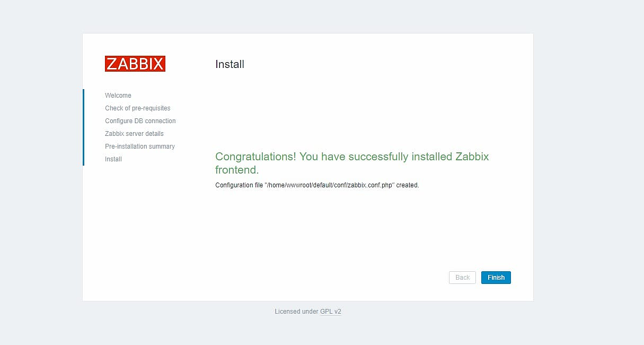The image size is (644, 345).
Task: Open the GPL v2 license link
Action: coord(331,312)
